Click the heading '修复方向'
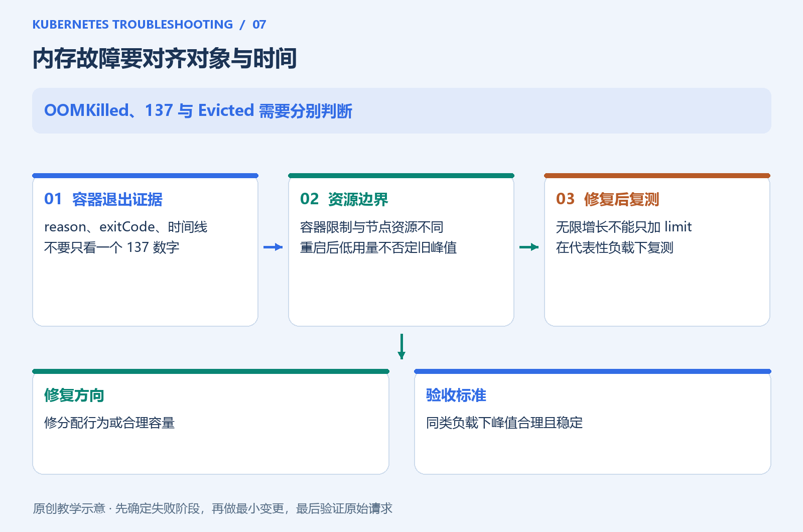The image size is (803, 532). click(74, 395)
